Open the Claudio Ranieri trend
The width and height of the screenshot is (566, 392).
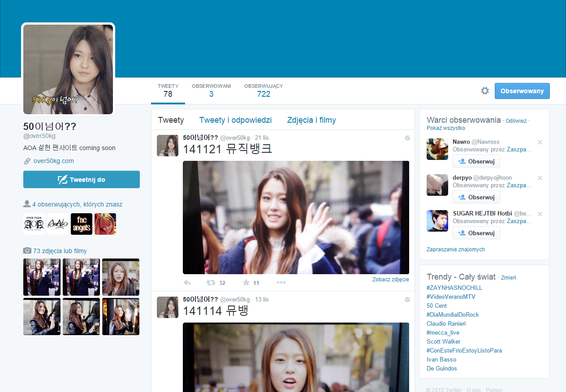[x=446, y=324]
